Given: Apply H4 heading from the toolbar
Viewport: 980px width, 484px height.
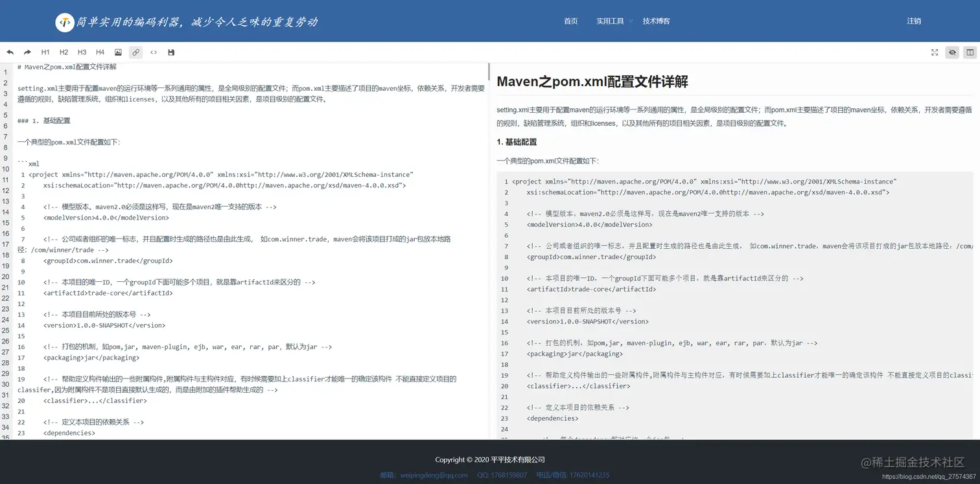Looking at the screenshot, I should tap(99, 52).
